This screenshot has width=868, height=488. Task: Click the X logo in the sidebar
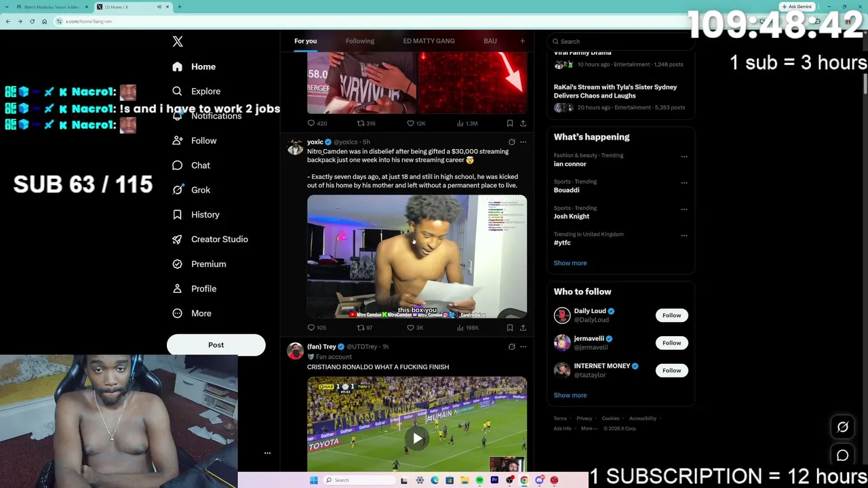coord(178,41)
